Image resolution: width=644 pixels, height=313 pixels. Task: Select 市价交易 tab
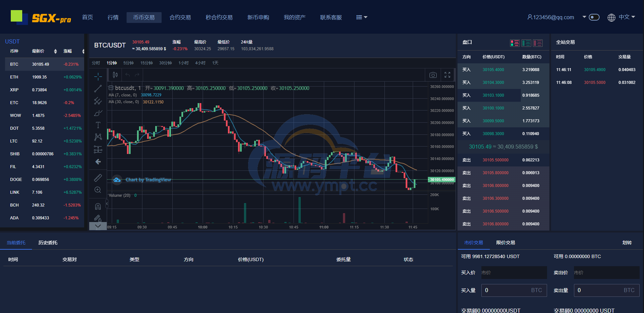[x=474, y=243]
